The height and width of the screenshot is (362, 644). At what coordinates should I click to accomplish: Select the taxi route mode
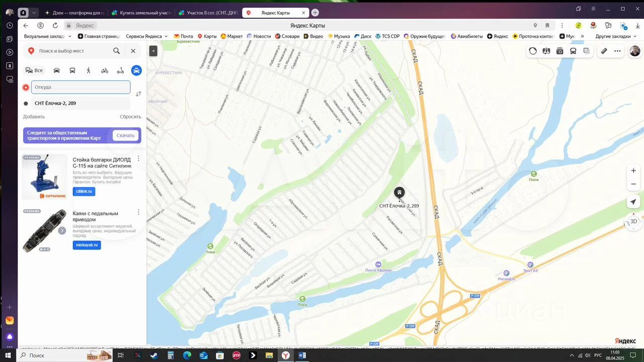click(x=136, y=70)
